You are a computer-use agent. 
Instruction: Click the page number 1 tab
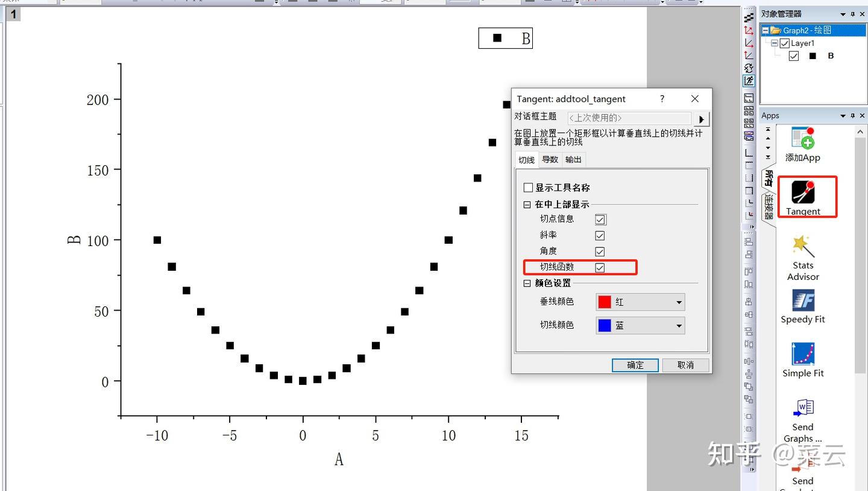click(13, 14)
